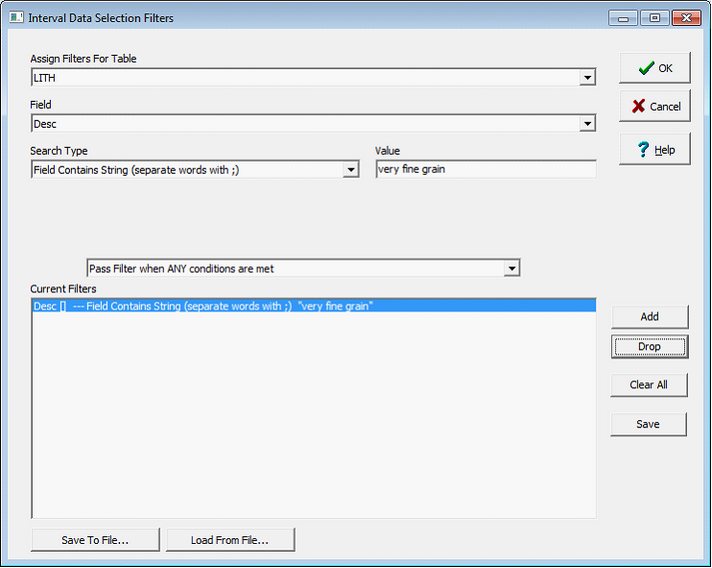Click the green checkmark OK button
This screenshot has width=712, height=568.
655,68
